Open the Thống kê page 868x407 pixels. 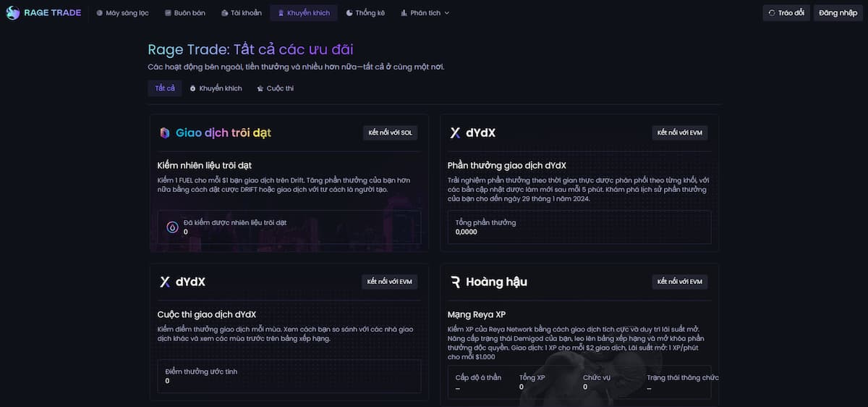365,13
